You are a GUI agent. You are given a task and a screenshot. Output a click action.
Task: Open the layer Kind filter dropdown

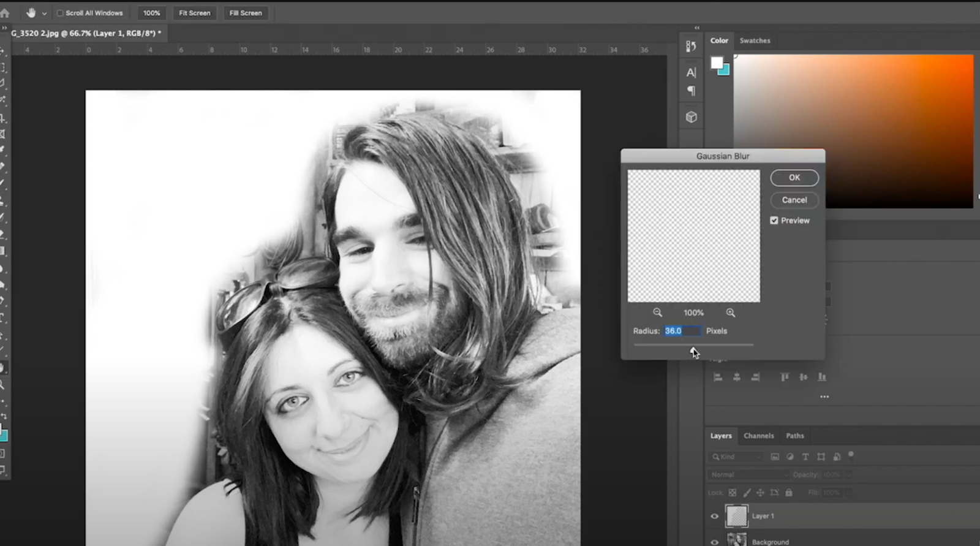[x=736, y=457]
